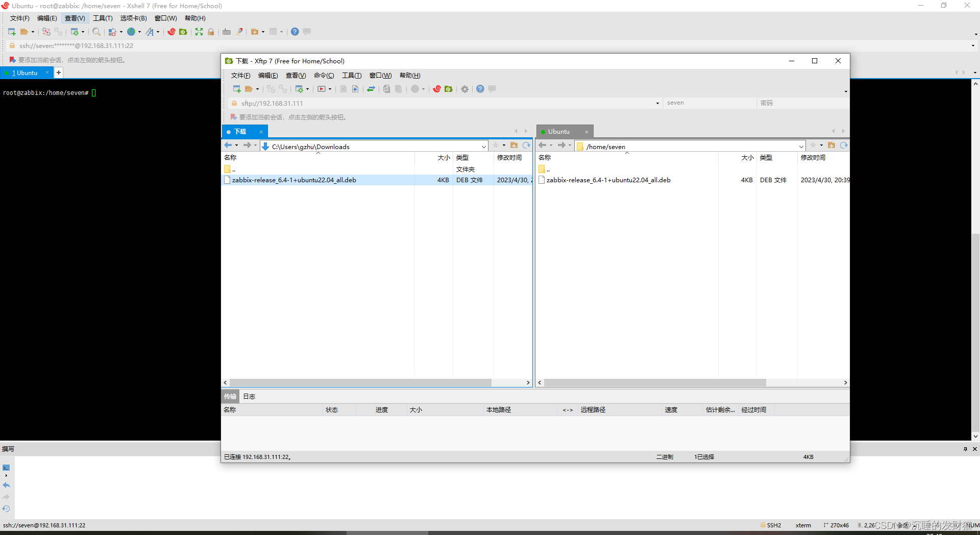Refresh the local Downloads pane
Viewport: 980px width, 535px height.
point(526,145)
